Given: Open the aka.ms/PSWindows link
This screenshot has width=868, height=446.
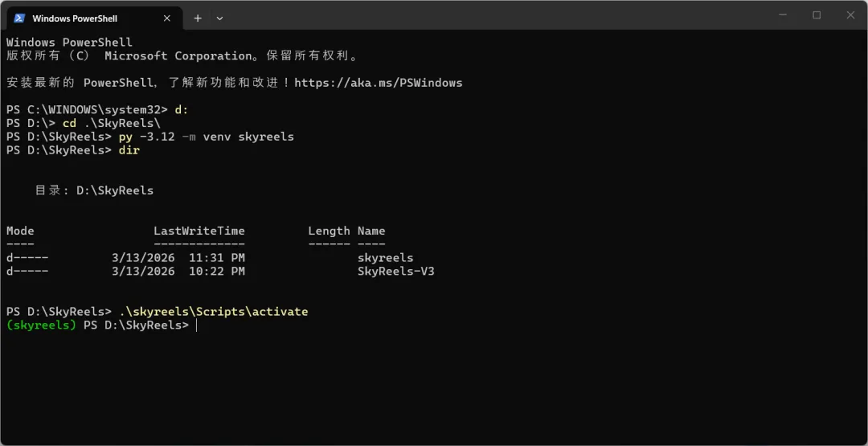Looking at the screenshot, I should (378, 83).
